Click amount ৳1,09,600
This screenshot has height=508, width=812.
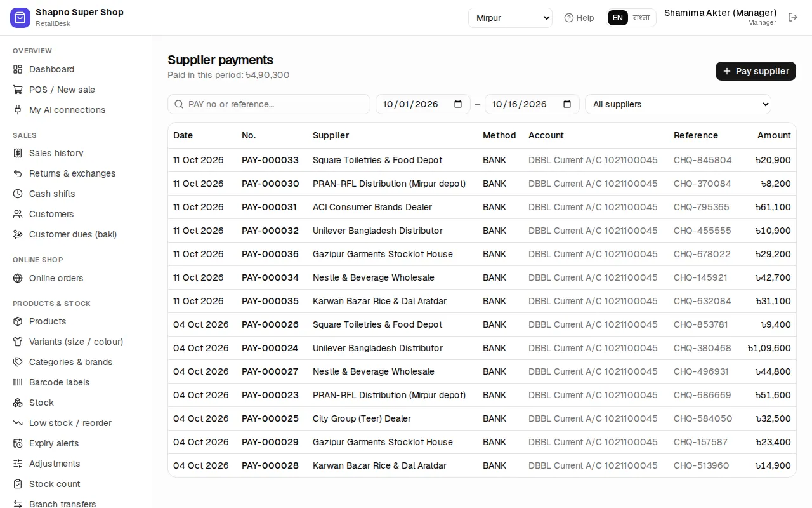pos(769,348)
